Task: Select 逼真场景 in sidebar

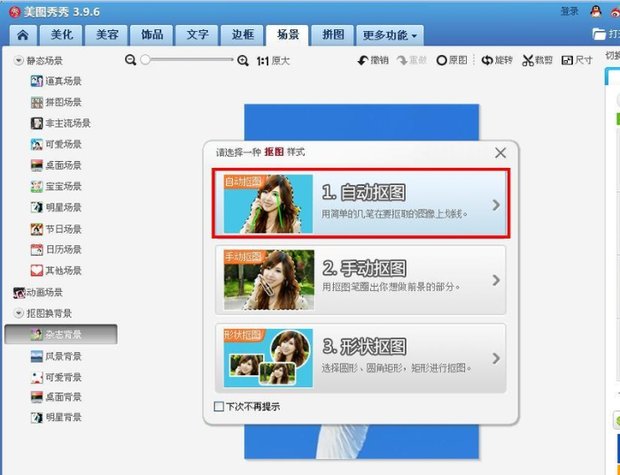Action: [x=56, y=81]
